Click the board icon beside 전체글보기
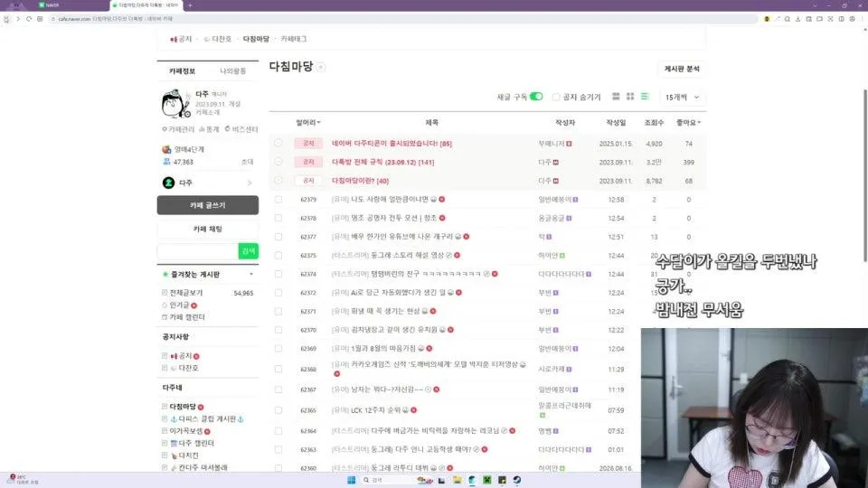 (x=165, y=293)
